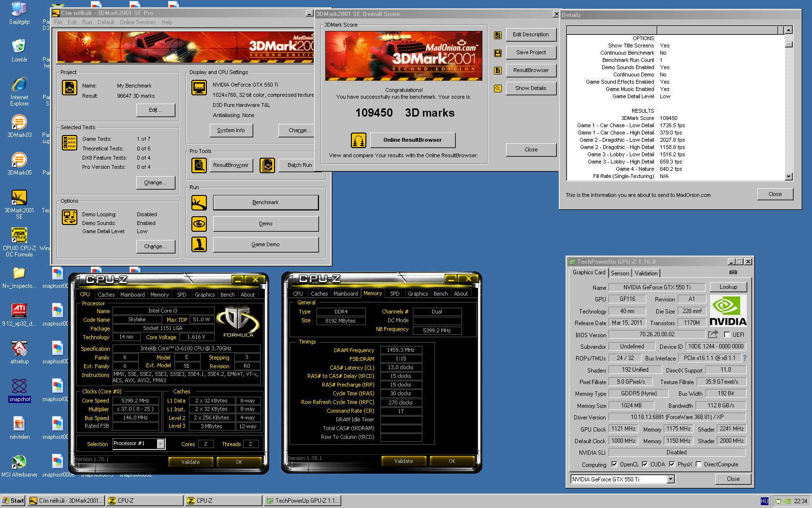Click the Details list scrollbar down arrow

[789, 177]
